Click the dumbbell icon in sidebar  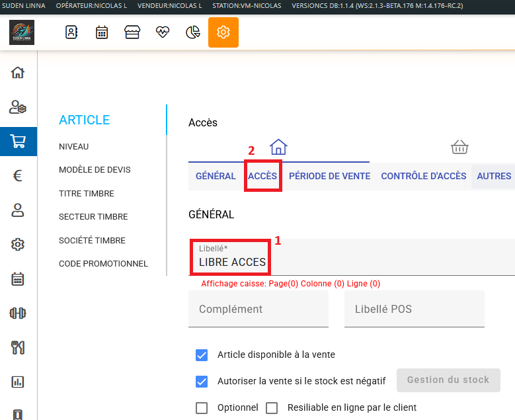point(18,313)
